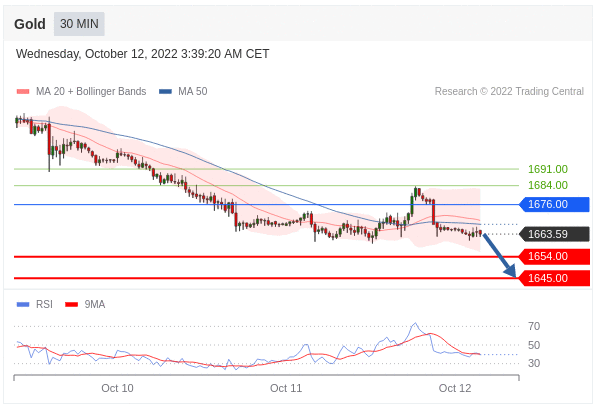The image size is (597, 408).
Task: Click the Research Trading Central copyright text
Action: click(509, 91)
